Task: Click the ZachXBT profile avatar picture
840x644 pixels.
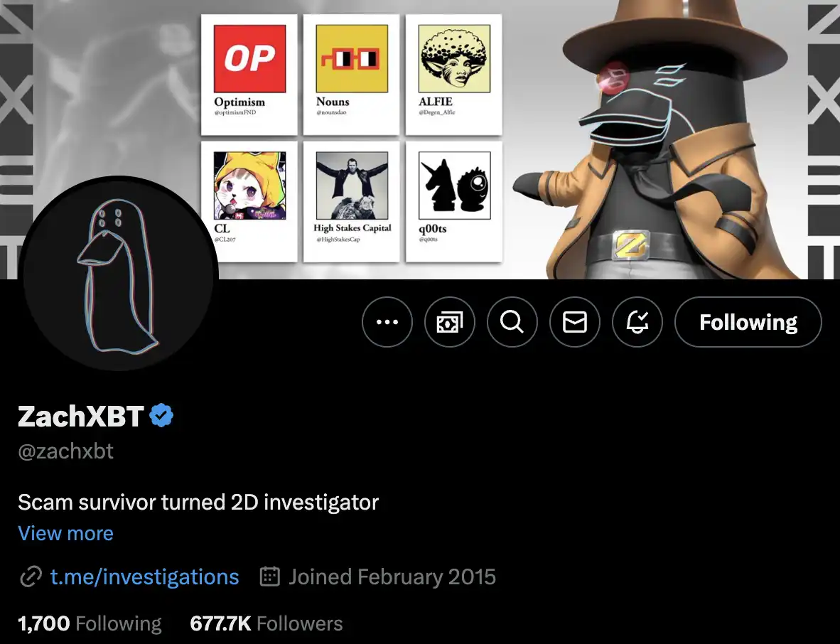Action: click(118, 274)
